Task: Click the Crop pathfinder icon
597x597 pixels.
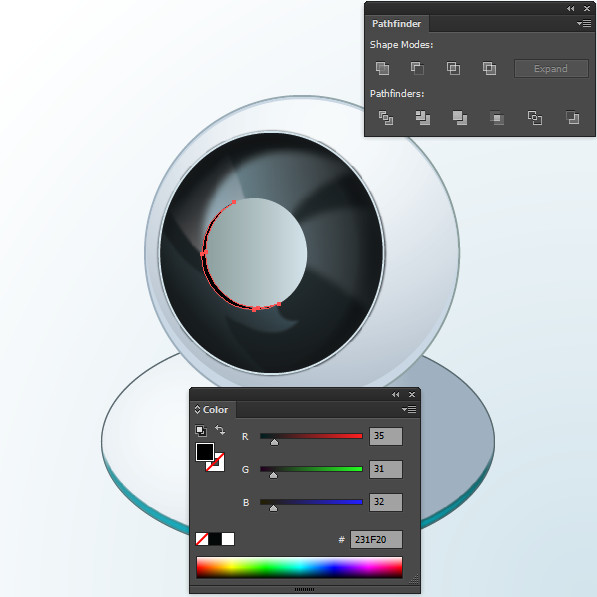Action: (497, 118)
